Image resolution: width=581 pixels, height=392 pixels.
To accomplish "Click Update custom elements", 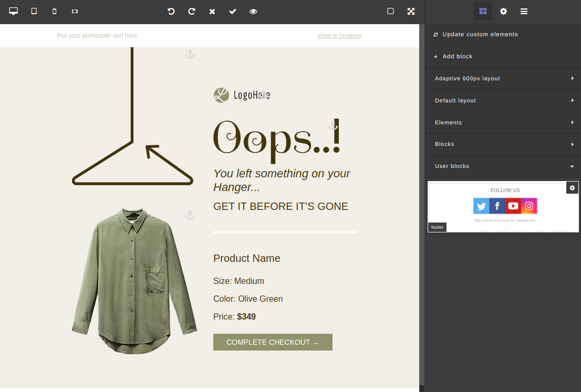I will (x=502, y=35).
